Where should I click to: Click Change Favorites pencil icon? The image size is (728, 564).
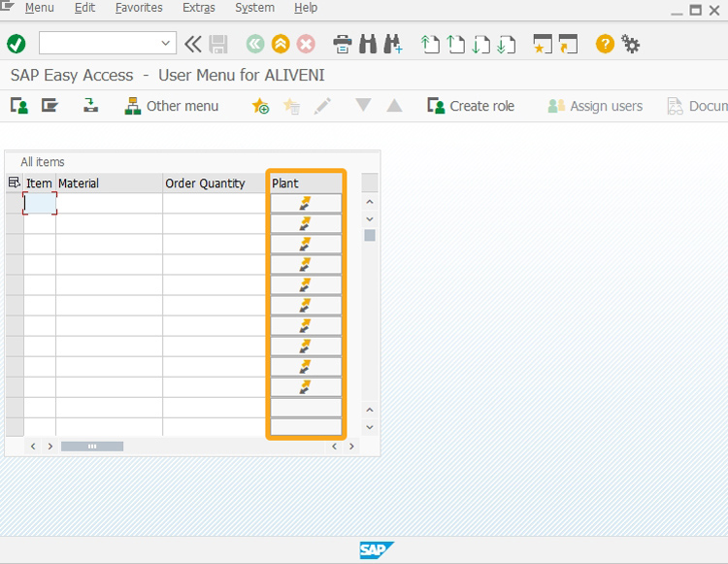click(x=322, y=106)
